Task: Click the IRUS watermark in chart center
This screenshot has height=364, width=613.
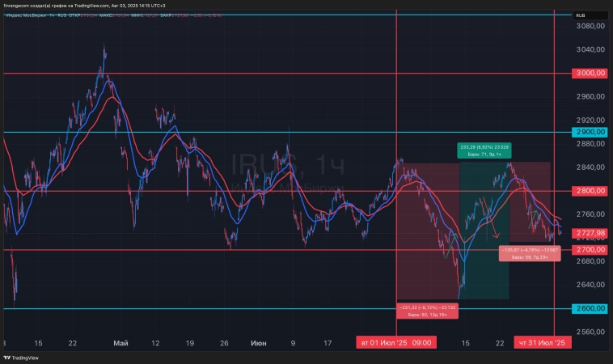Action: tap(267, 164)
